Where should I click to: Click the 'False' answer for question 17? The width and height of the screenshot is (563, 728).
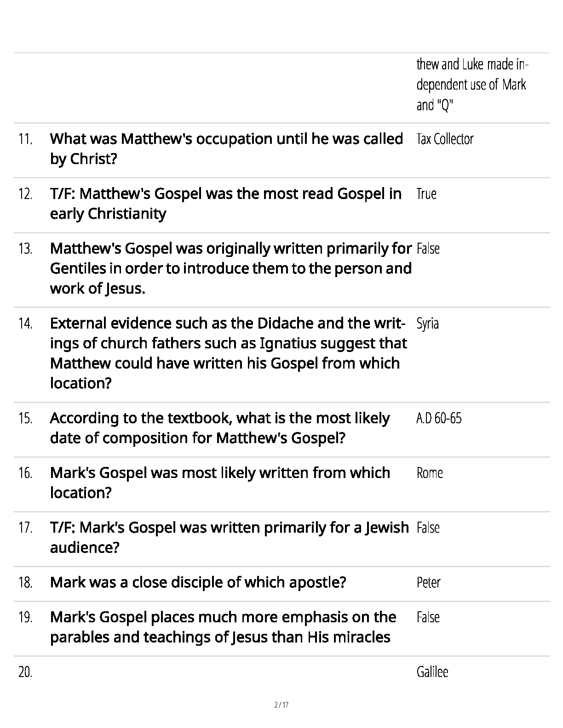click(428, 528)
